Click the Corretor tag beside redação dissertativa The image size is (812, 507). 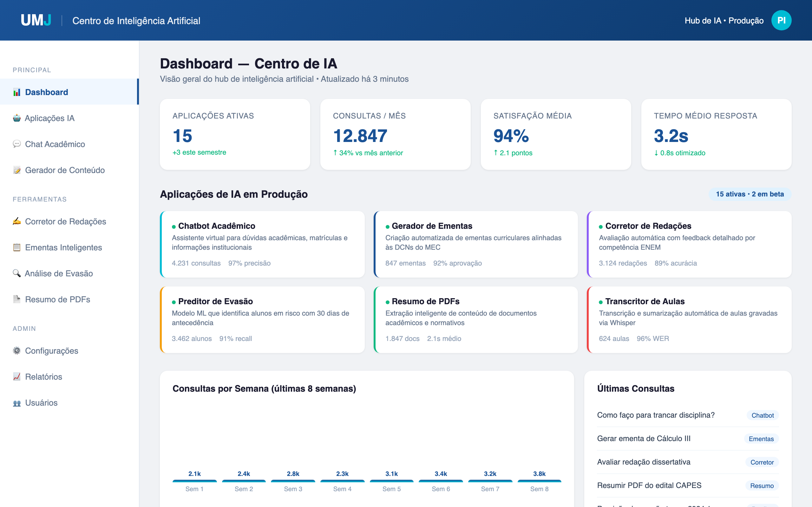click(x=762, y=462)
